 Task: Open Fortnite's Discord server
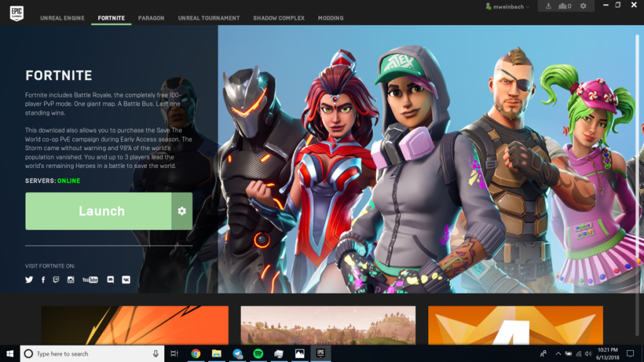tap(111, 280)
